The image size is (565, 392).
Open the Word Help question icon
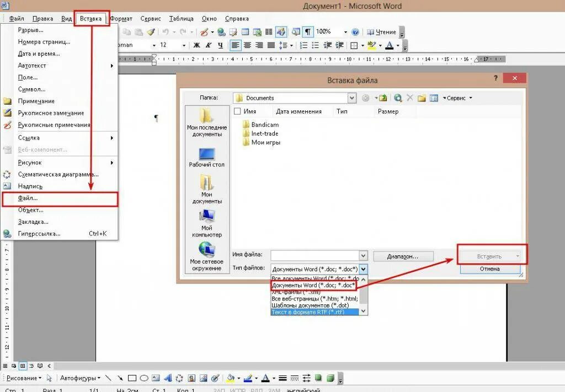pyautogui.click(x=355, y=32)
